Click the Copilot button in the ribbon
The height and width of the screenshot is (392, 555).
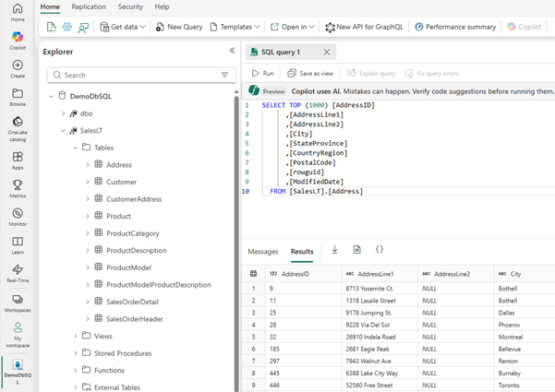525,27
